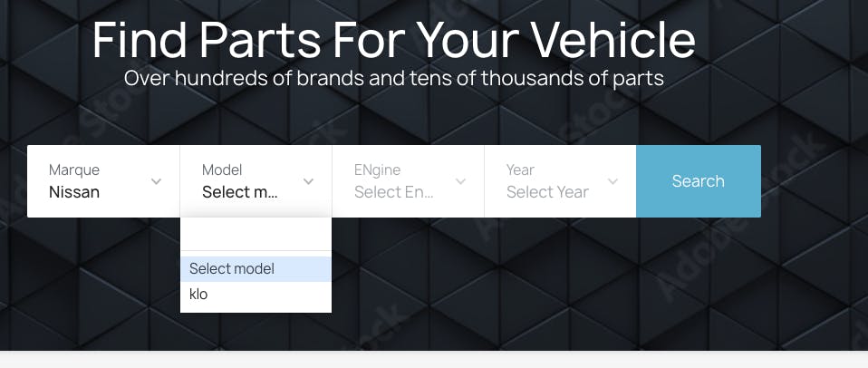This screenshot has height=368, width=868.
Task: Click the 'Over hundreds of brands' subtitle text
Action: coord(244,78)
